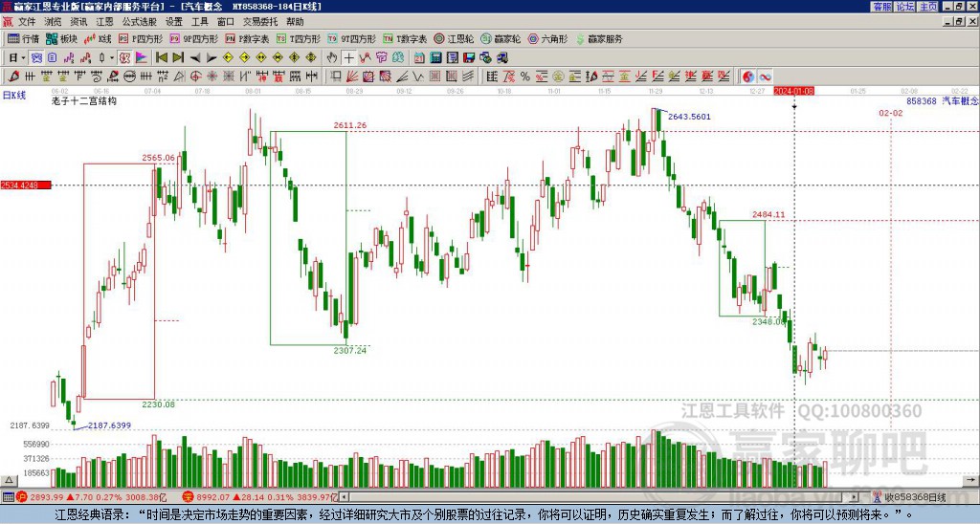Select the triangle ruler tool
This screenshot has width=980, height=524.
(179, 76)
